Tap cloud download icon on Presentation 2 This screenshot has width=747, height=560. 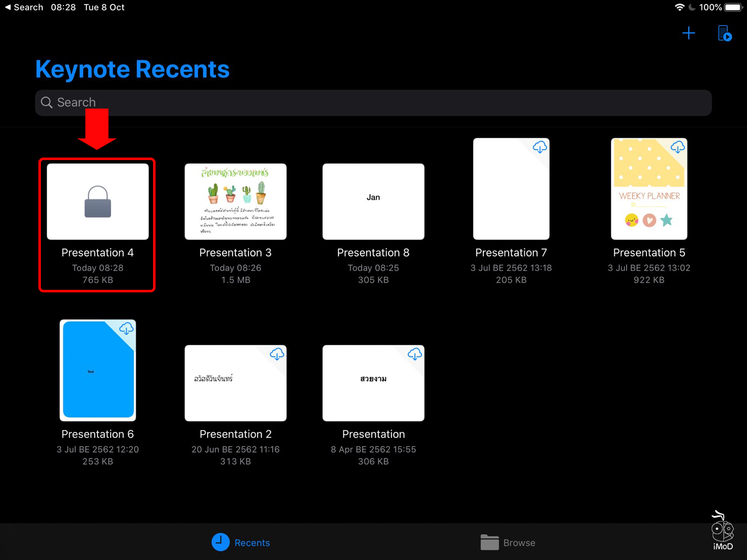277,354
